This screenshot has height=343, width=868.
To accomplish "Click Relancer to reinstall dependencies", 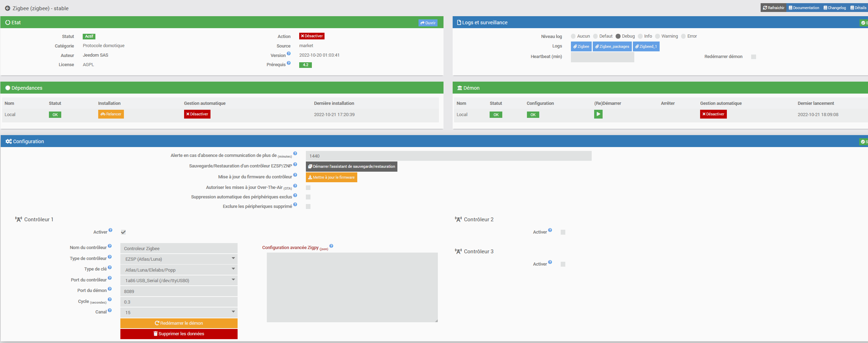I will point(111,114).
